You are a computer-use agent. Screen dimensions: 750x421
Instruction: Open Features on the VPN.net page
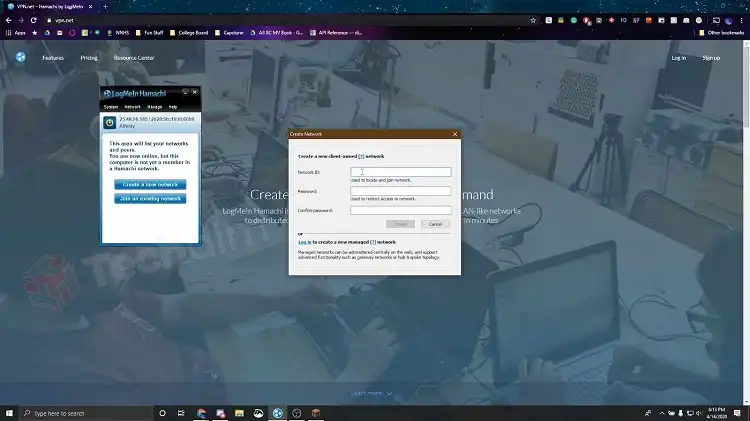tap(53, 58)
